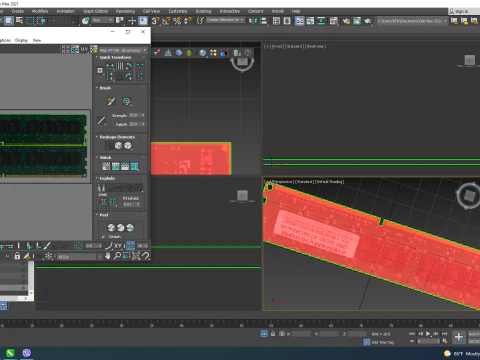Open Schematic View icon
Screen dimensions: 480x360
(x=321, y=21)
